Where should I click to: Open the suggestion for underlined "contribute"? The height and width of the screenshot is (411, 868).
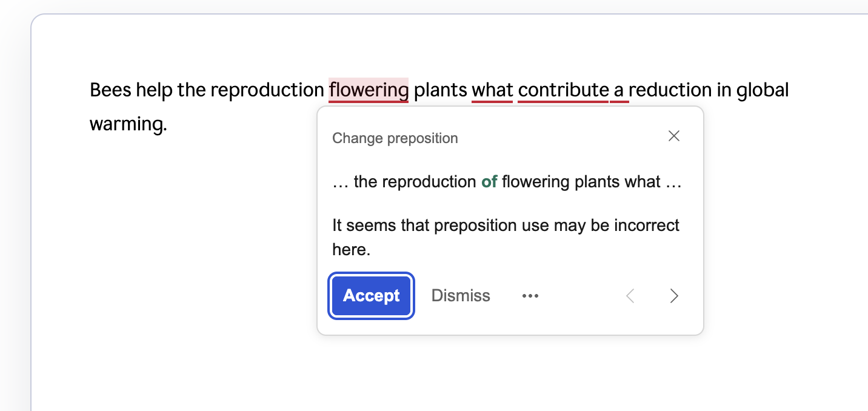tap(563, 90)
